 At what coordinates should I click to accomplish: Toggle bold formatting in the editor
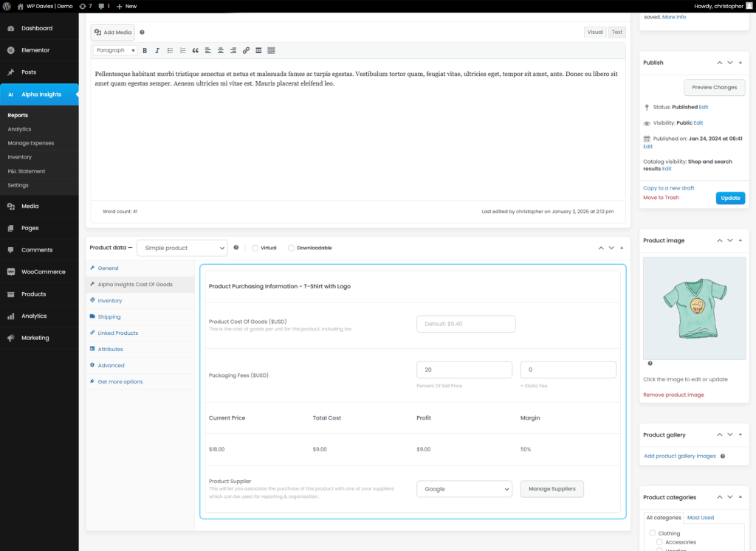click(145, 50)
